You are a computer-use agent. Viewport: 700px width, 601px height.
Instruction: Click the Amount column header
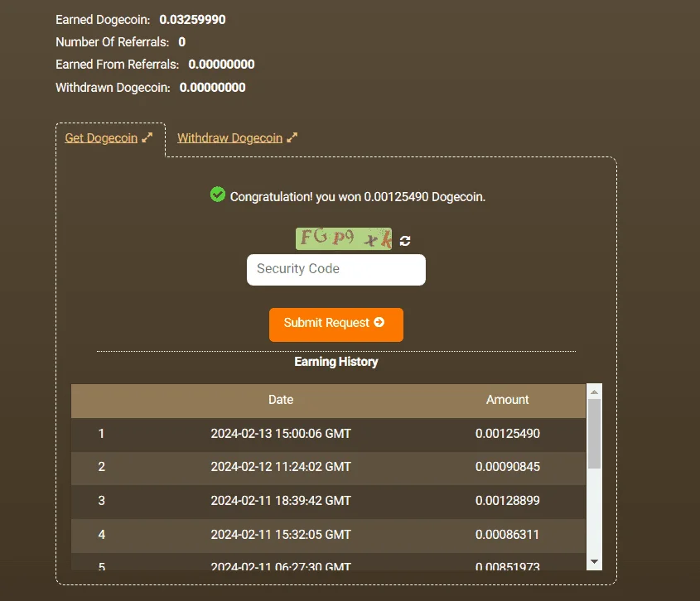click(x=508, y=400)
